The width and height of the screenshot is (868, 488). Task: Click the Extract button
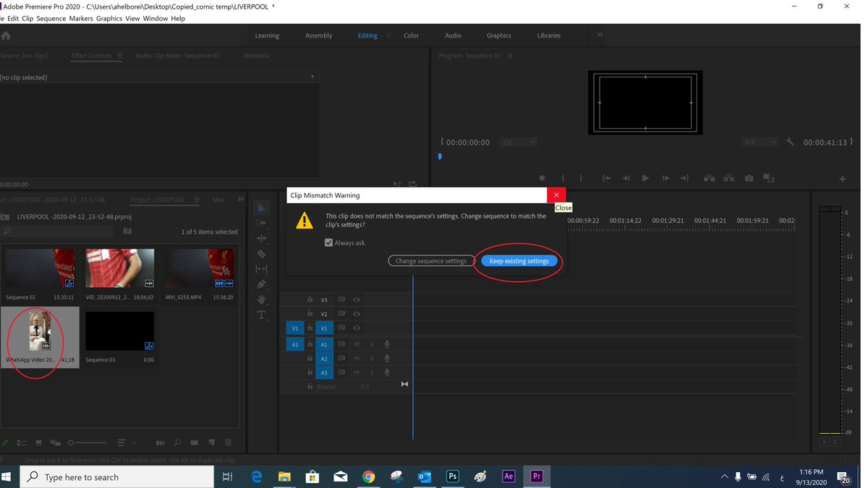(x=729, y=179)
